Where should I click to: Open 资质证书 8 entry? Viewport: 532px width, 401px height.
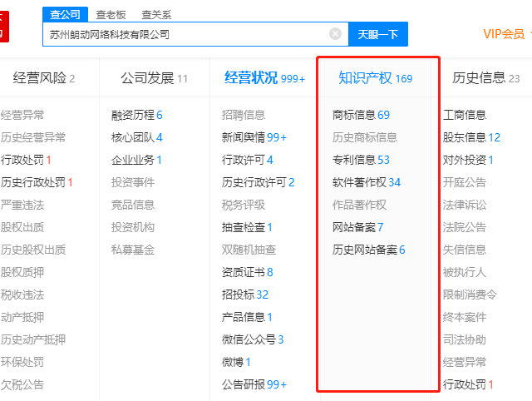(x=248, y=272)
